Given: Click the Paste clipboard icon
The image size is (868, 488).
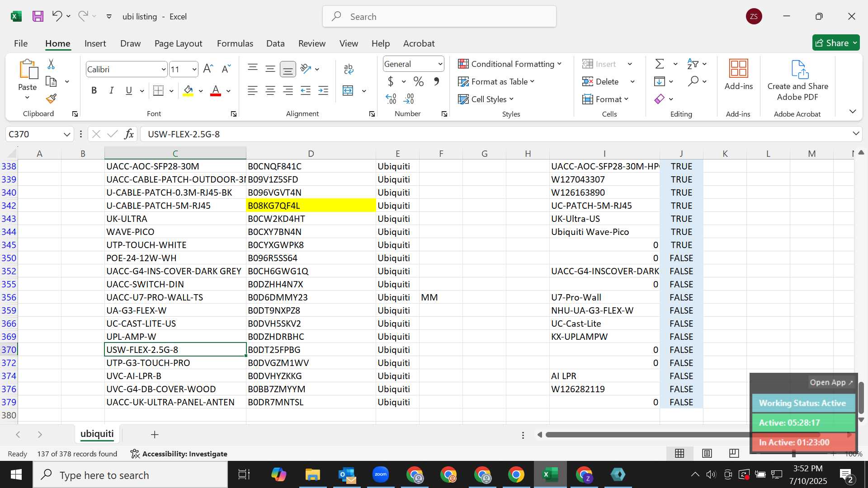Looking at the screenshot, I should (28, 70).
